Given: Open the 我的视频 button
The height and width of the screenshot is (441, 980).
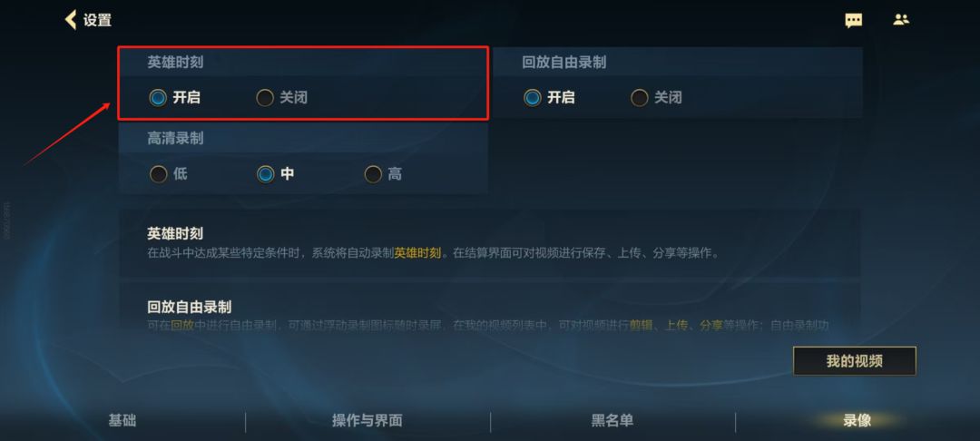Looking at the screenshot, I should pos(855,361).
